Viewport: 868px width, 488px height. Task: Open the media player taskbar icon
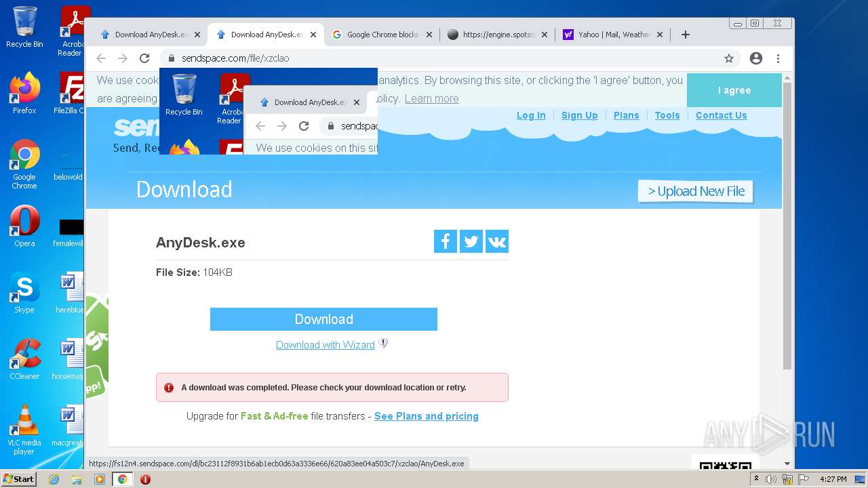100,479
